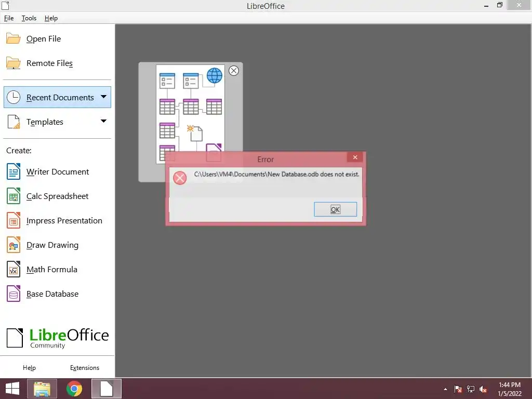
Task: Create a Math Formula
Action: (x=52, y=270)
